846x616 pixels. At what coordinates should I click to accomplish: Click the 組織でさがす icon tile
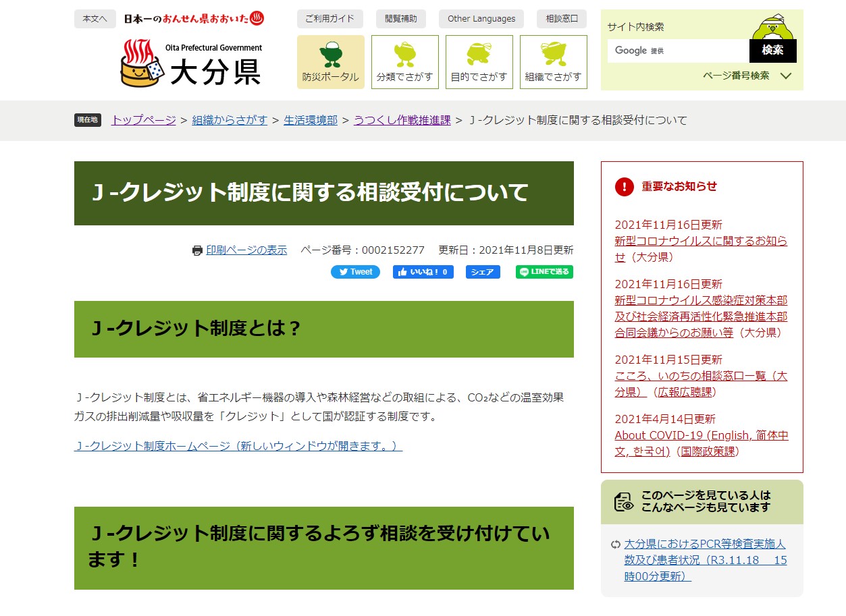pyautogui.click(x=554, y=62)
